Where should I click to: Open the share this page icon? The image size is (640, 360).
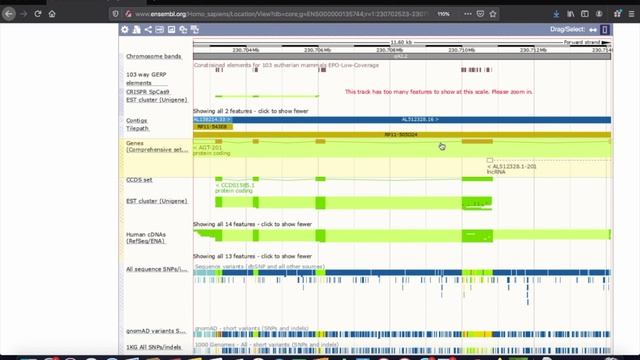coord(148,29)
